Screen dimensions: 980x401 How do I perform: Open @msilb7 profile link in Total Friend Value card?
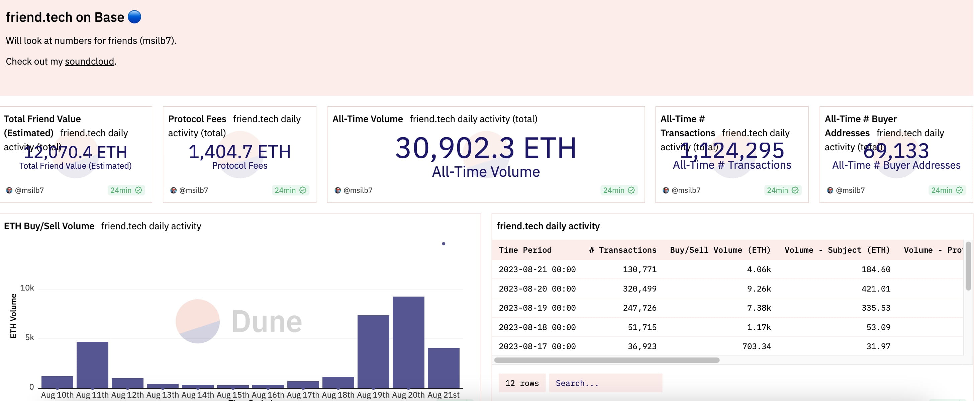pos(29,190)
